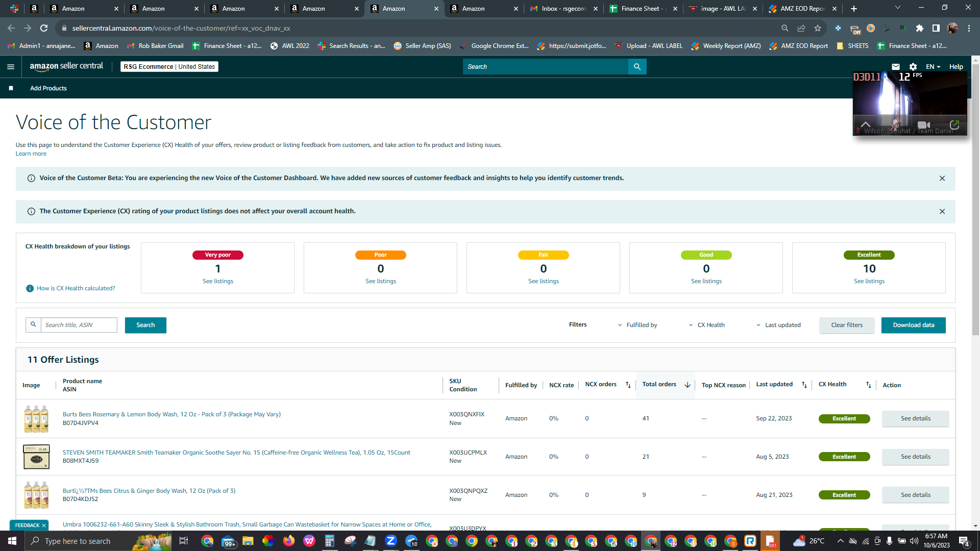Click the info icon beside CX Health calculated
This screenshot has height=551, width=980.
(30, 288)
